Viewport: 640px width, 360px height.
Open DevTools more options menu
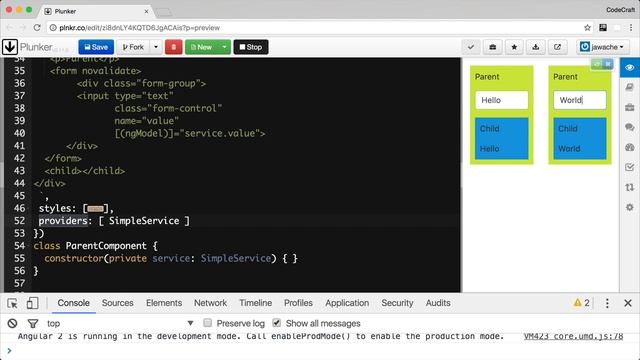point(607,303)
